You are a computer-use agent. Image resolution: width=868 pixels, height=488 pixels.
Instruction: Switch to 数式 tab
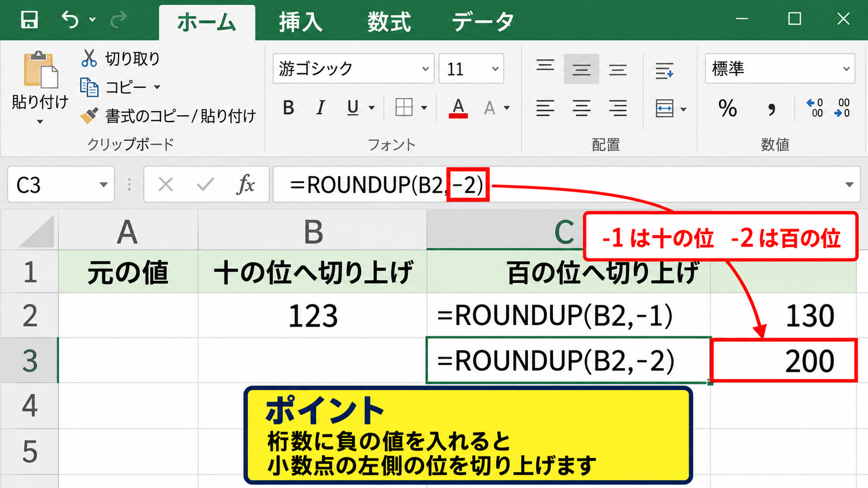(x=389, y=22)
